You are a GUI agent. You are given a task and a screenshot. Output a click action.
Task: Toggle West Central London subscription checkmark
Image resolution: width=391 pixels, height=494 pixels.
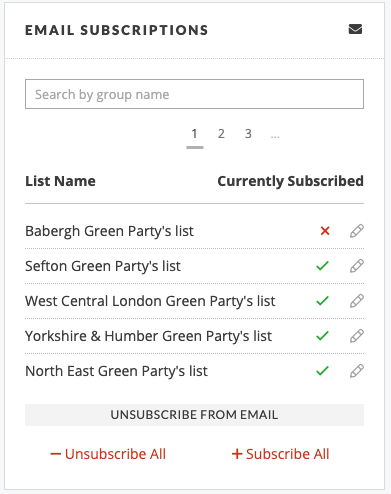[x=322, y=301]
